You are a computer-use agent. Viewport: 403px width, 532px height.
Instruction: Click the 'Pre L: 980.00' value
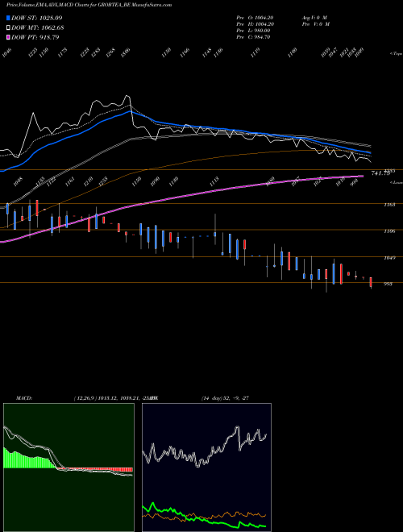pyautogui.click(x=253, y=31)
